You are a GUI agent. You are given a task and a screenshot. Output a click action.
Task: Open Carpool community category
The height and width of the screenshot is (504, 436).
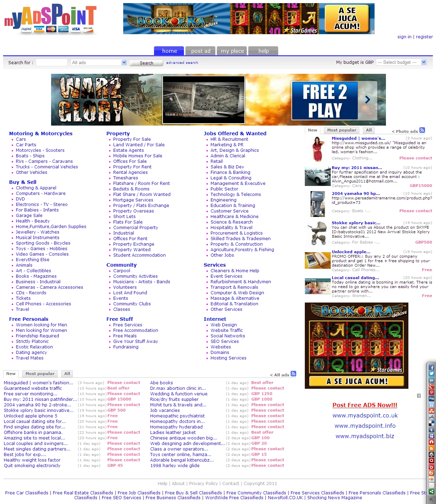[122, 270]
